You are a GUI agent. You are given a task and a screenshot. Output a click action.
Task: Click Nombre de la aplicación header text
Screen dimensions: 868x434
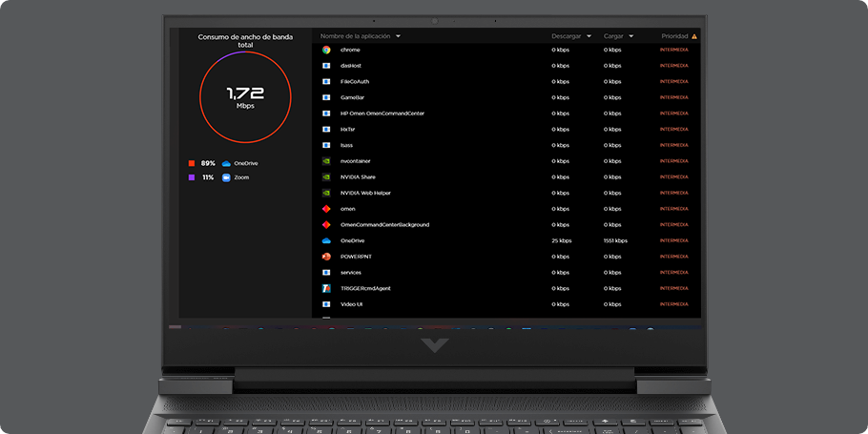pos(356,36)
